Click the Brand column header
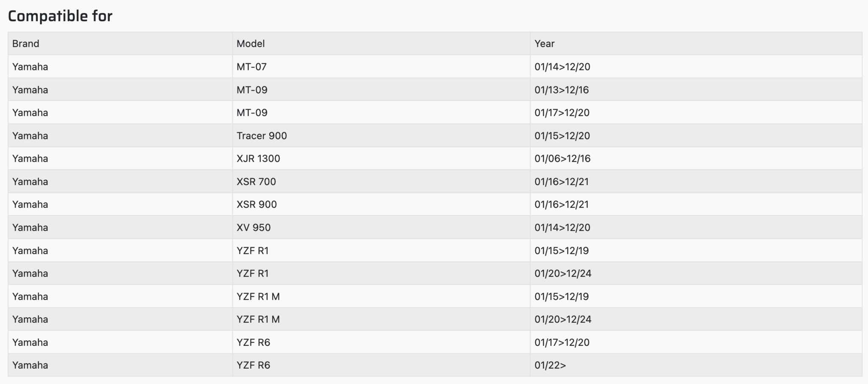This screenshot has width=868, height=384. click(x=25, y=44)
